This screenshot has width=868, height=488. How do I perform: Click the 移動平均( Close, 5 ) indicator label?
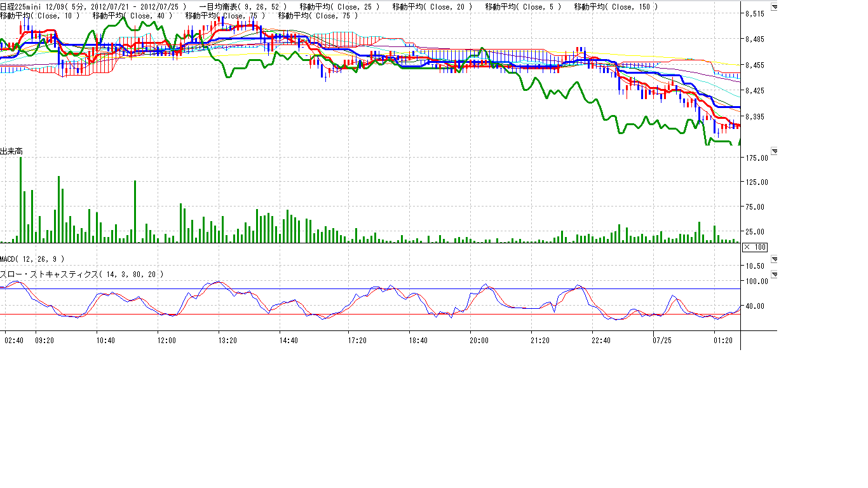tap(523, 7)
